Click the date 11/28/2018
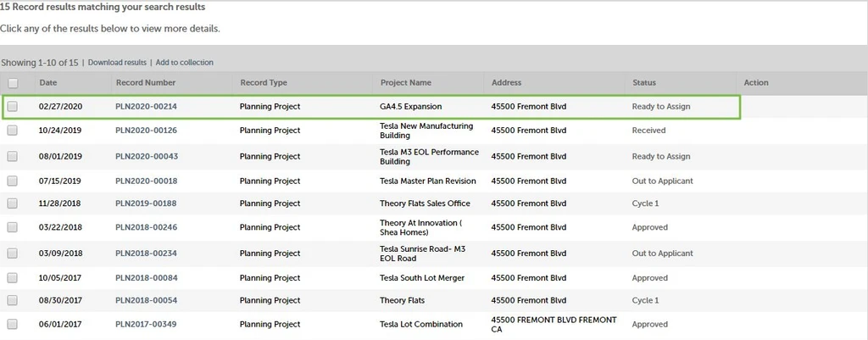The image size is (868, 340). click(60, 203)
